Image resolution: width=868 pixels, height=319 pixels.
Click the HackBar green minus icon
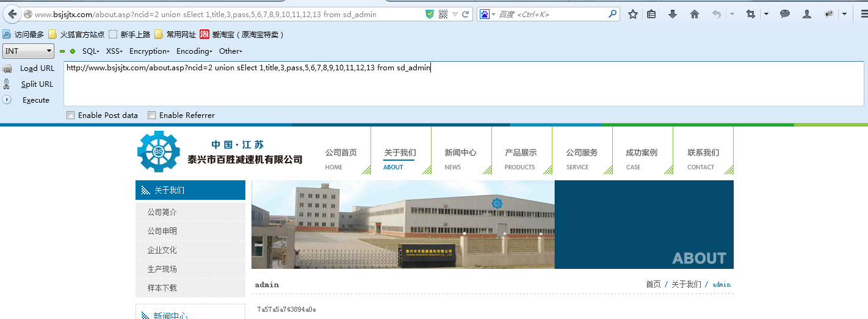coord(62,51)
